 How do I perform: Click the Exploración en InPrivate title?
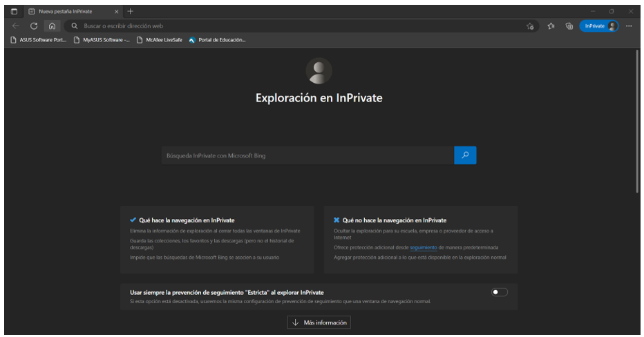click(319, 98)
